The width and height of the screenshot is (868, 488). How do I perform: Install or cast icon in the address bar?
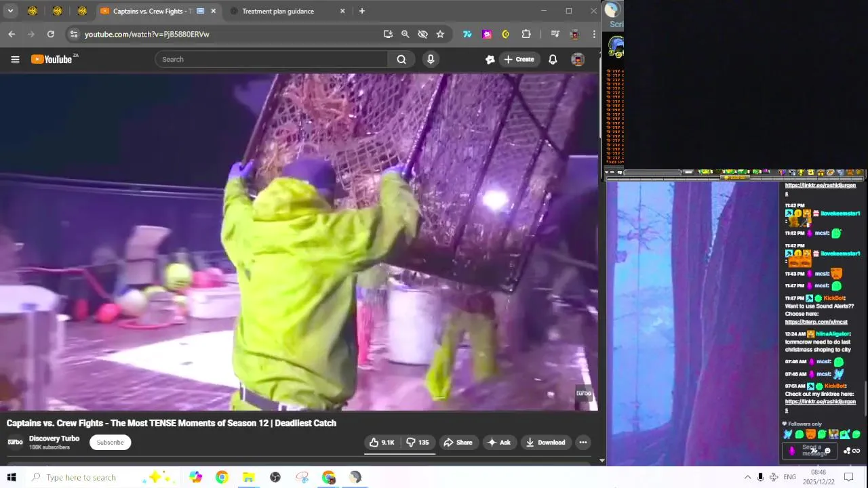pyautogui.click(x=388, y=34)
